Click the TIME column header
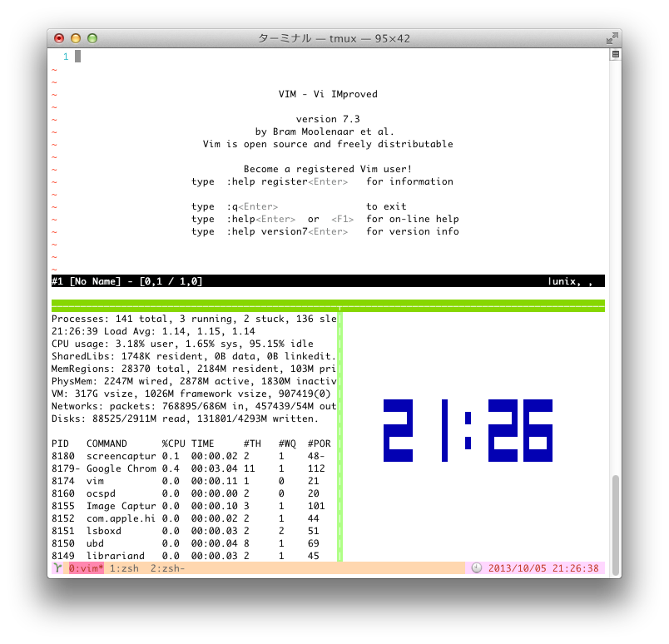This screenshot has width=669, height=644. pos(203,443)
